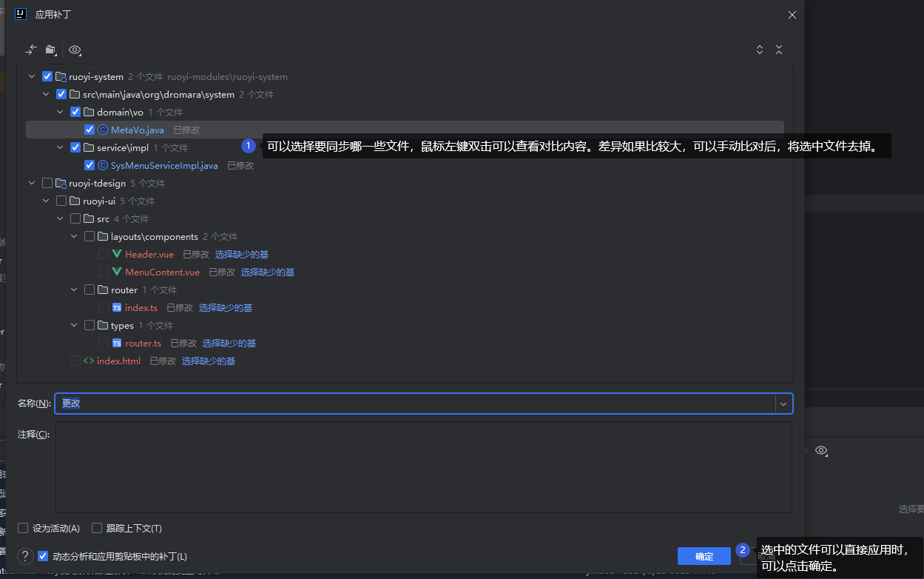Uncheck the src\main\java\org\dromara\system checkbox
The width and height of the screenshot is (924, 579).
[61, 94]
